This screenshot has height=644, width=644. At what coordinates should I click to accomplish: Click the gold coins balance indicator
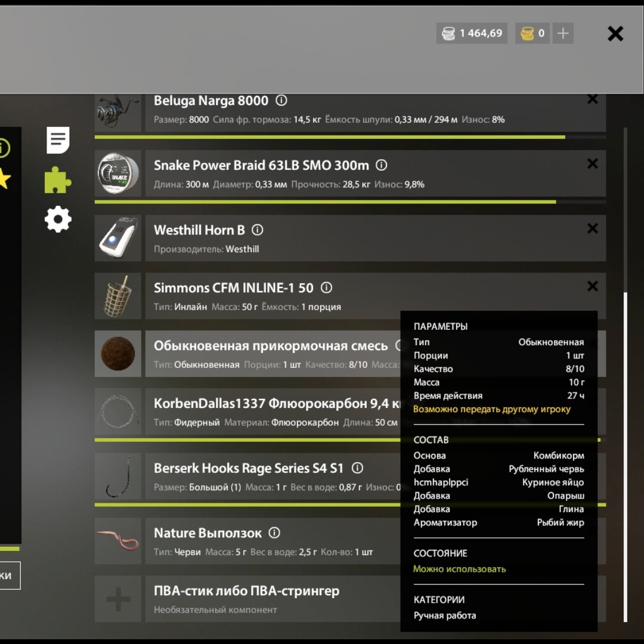tap(532, 33)
